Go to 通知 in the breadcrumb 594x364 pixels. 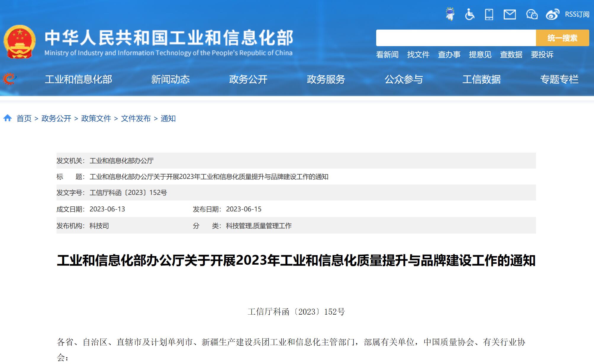168,119
